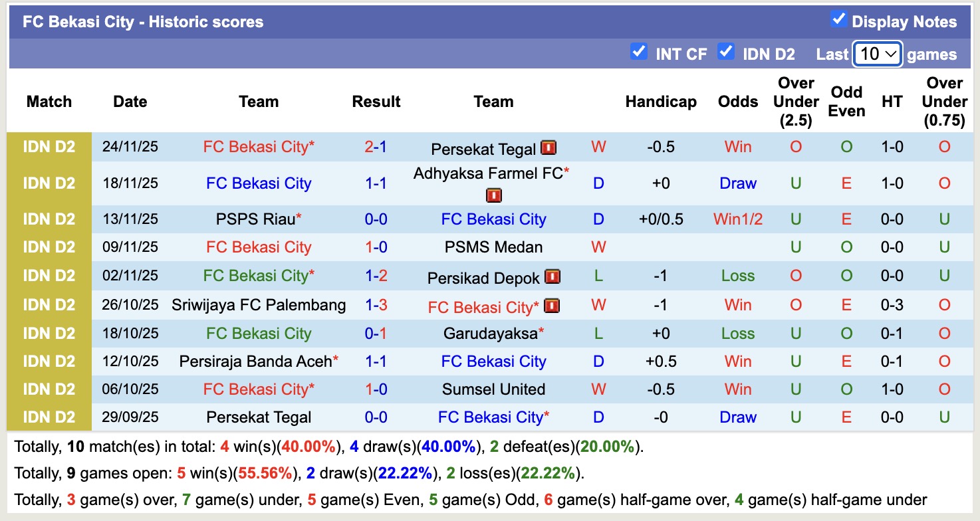Click the Draw odds on the Adhyaksa Farmel row
Image resolution: width=980 pixels, height=521 pixels.
(x=737, y=183)
